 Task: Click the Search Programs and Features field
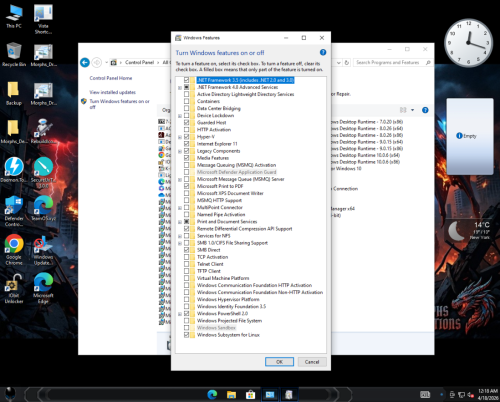[390, 62]
